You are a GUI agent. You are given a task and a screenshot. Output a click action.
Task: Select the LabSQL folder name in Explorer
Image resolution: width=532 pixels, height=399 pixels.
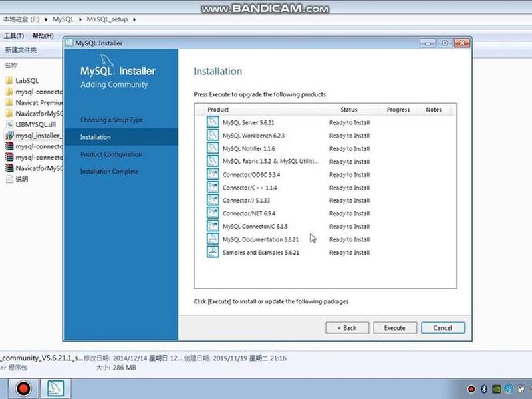coord(27,80)
